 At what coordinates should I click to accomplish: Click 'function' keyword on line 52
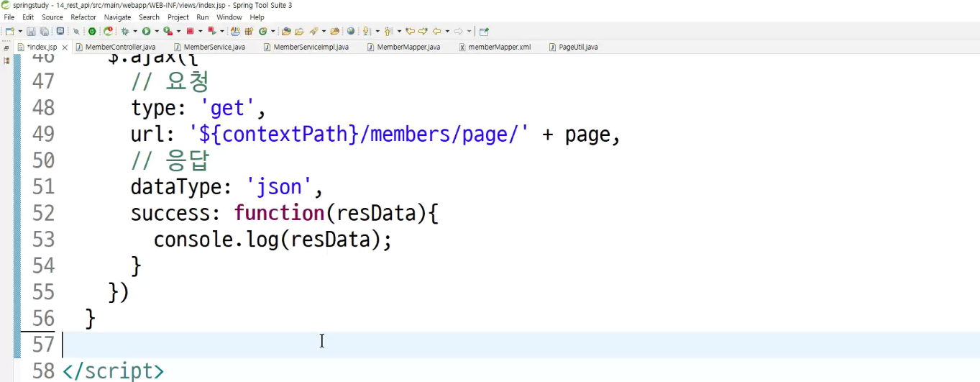pyautogui.click(x=279, y=213)
